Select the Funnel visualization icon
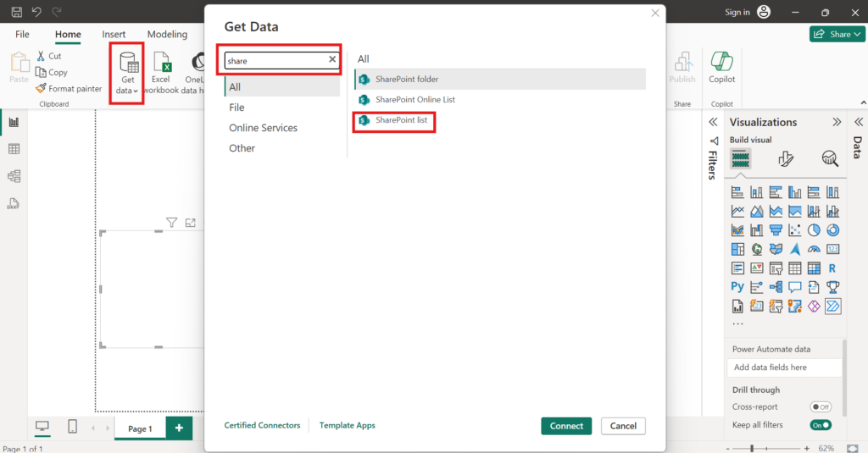 point(776,230)
